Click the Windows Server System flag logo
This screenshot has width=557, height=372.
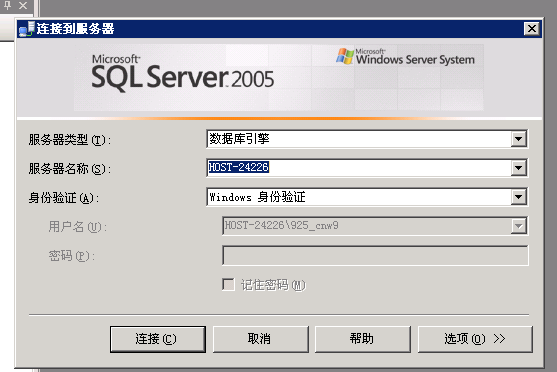[345, 56]
